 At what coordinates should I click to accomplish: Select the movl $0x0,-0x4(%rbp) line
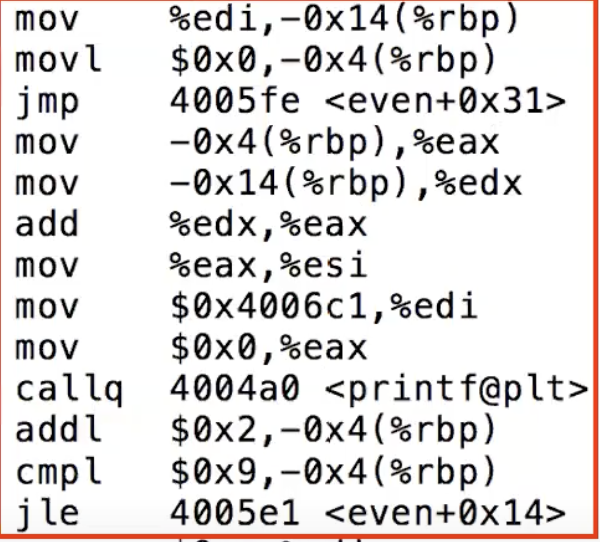point(256,60)
